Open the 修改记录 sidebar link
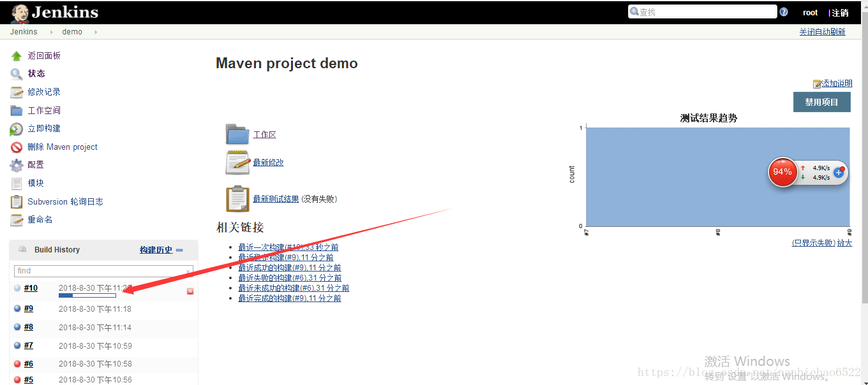The image size is (868, 385). coord(44,92)
